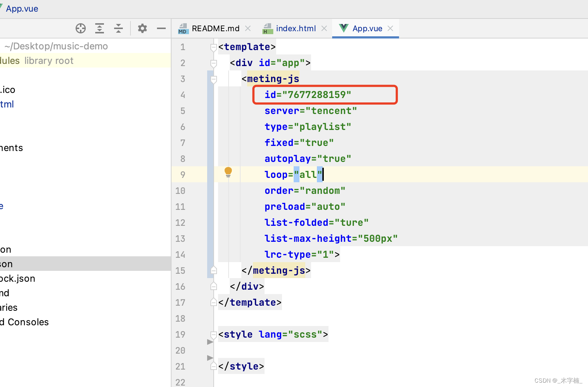The width and height of the screenshot is (588, 387).
Task: Click the yellow light bulb on line 9
Action: coord(228,172)
